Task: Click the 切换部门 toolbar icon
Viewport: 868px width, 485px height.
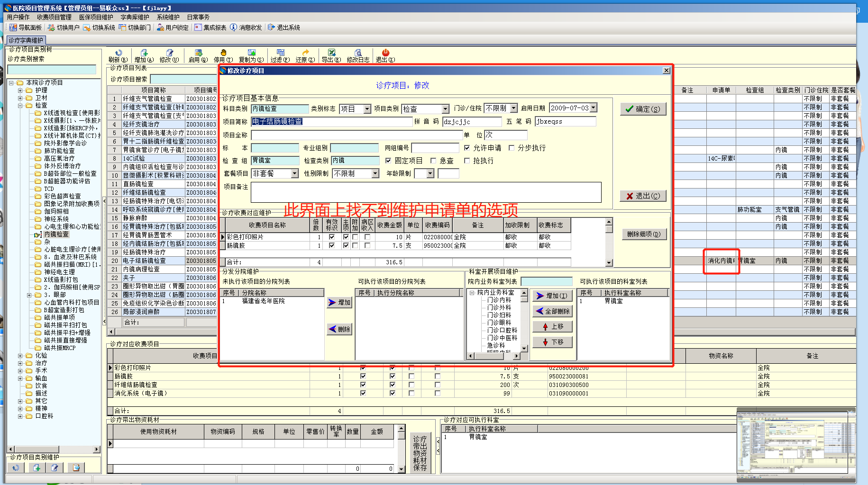Action: pyautogui.click(x=122, y=27)
